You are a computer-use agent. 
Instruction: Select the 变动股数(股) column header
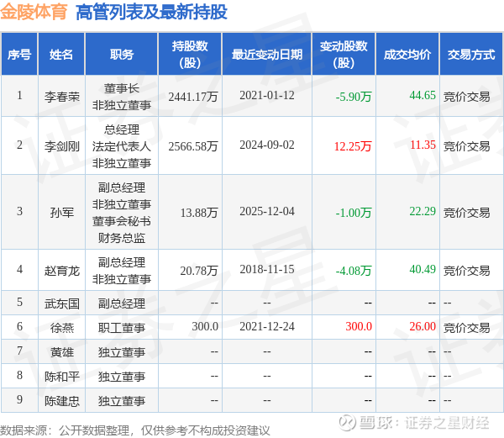point(344,55)
